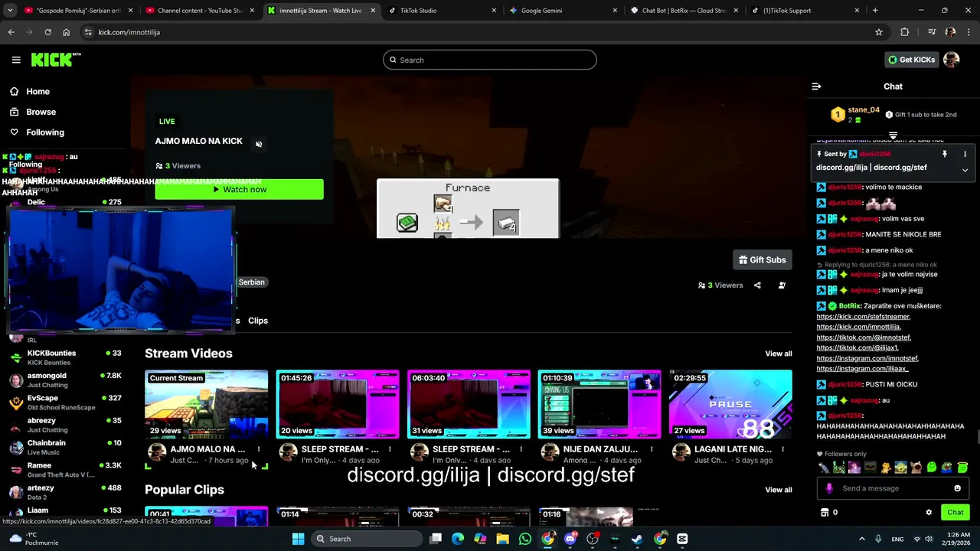
Task: Click the user icon beside share
Action: coord(782,285)
